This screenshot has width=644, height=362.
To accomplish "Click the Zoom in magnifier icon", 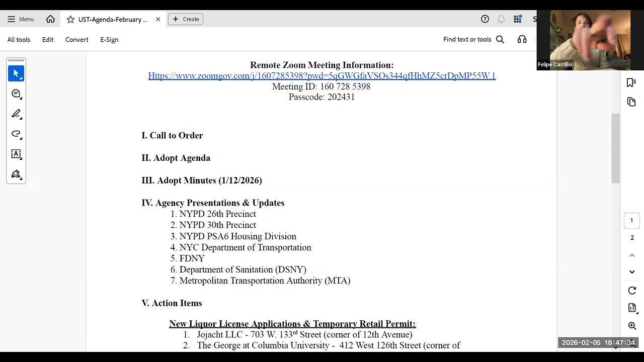I will point(632,326).
